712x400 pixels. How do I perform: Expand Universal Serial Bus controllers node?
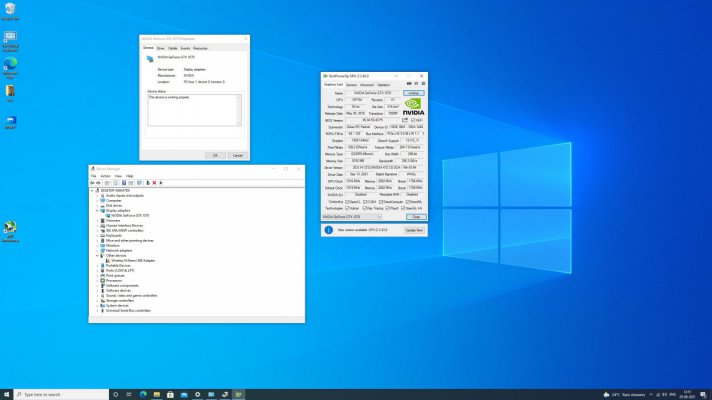[x=97, y=311]
